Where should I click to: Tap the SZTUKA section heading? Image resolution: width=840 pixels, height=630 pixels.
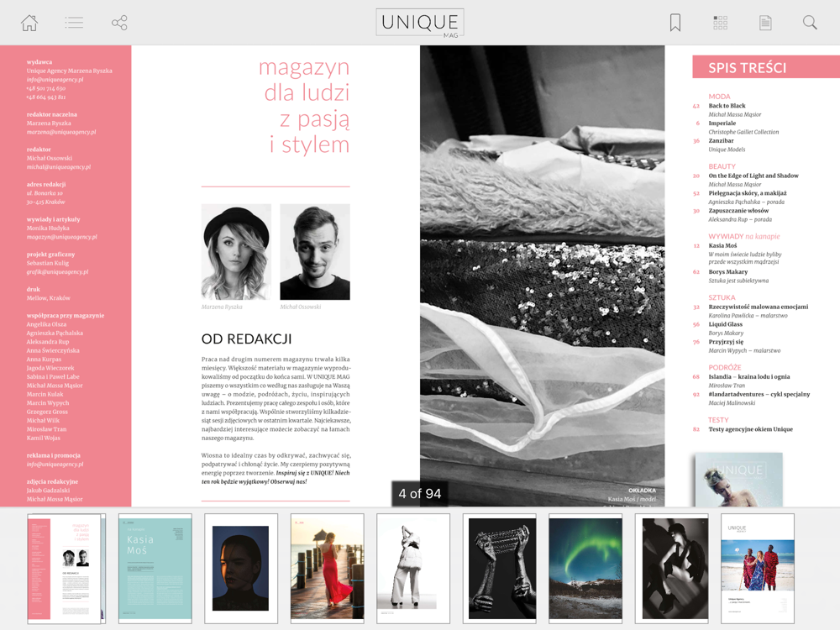coord(722,297)
